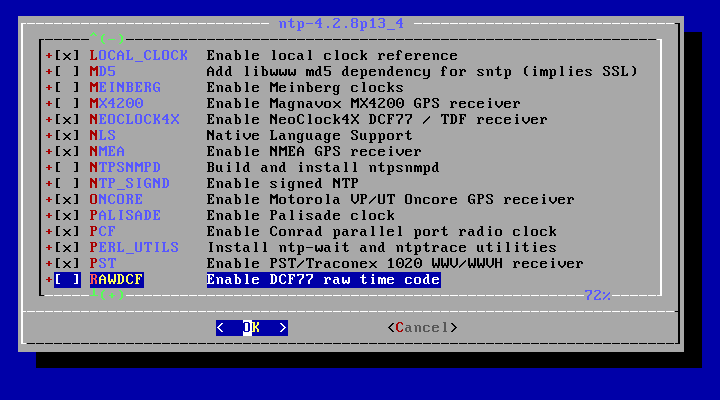Click 'Enable PST/Traconex 1020 WWV/WWVH receiver'
Screen dimensions: 720x400
395,264
